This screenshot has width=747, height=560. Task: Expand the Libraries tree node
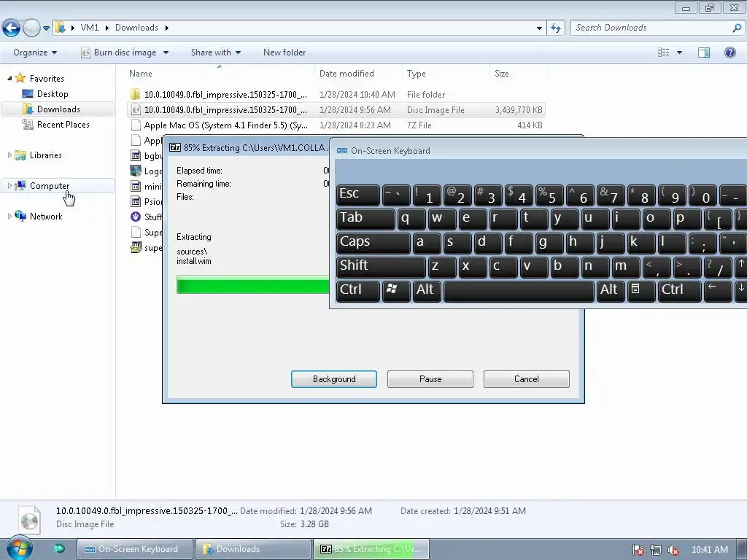(9, 155)
